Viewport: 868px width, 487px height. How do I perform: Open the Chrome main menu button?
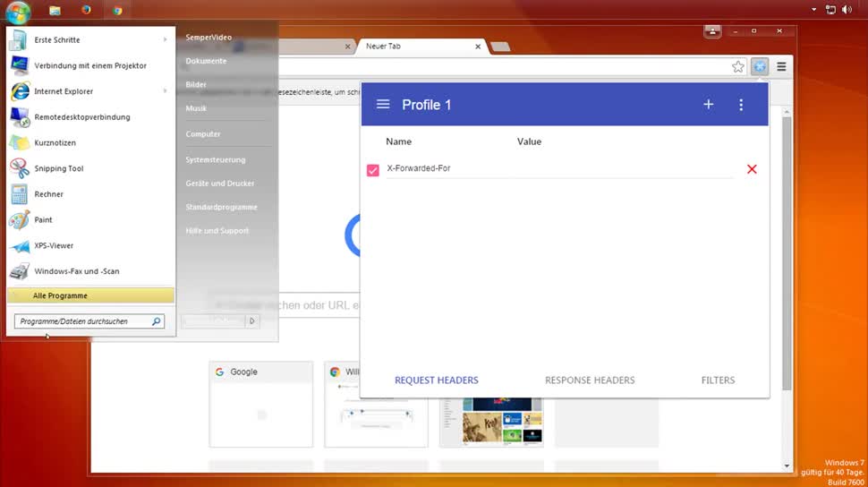click(781, 66)
